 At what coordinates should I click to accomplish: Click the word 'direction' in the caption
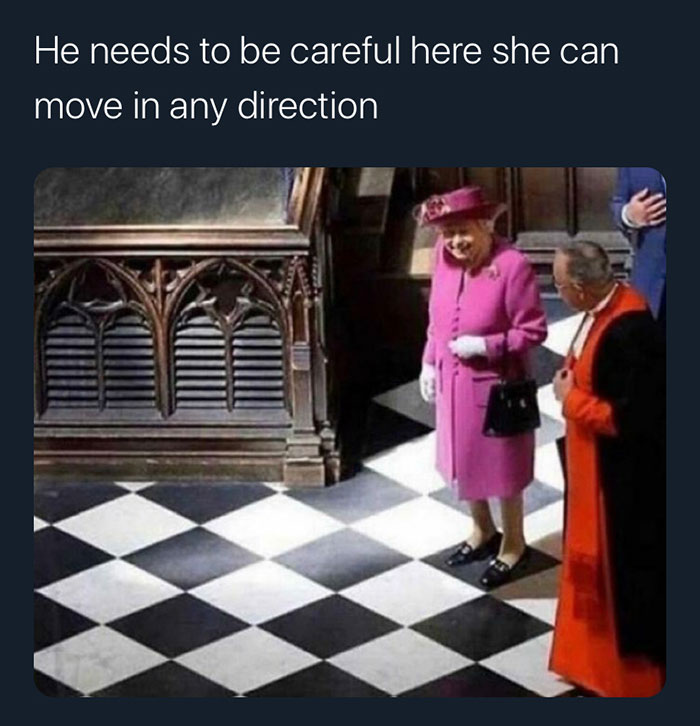[x=308, y=106]
